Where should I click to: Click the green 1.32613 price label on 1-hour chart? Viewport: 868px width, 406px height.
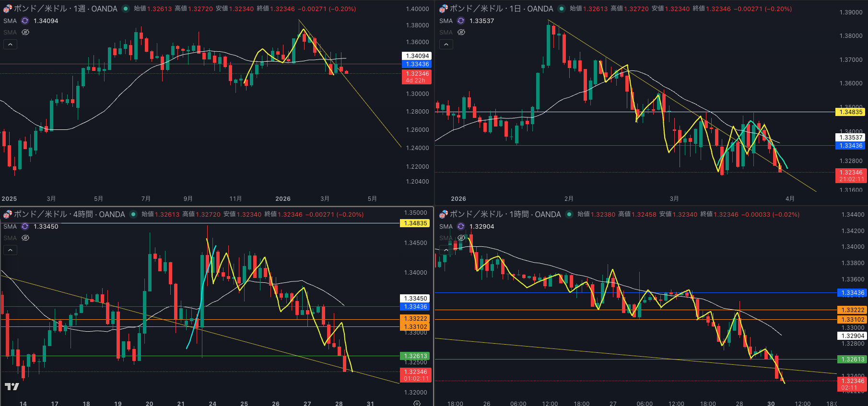[x=852, y=359]
